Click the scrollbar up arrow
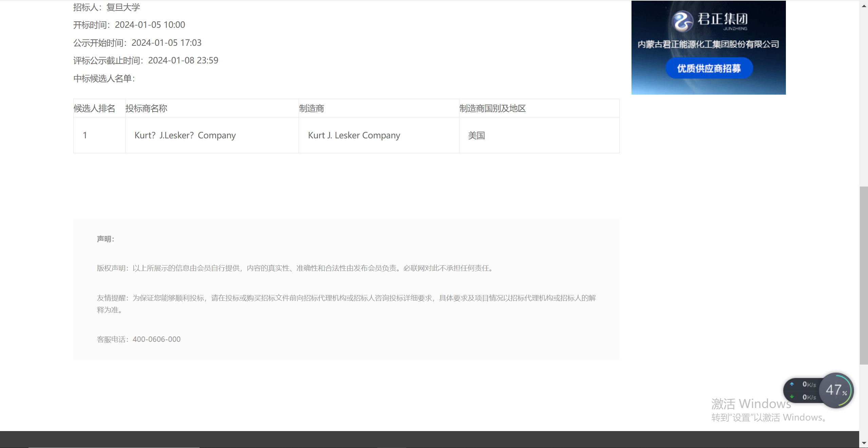This screenshot has height=448, width=868. click(864, 5)
